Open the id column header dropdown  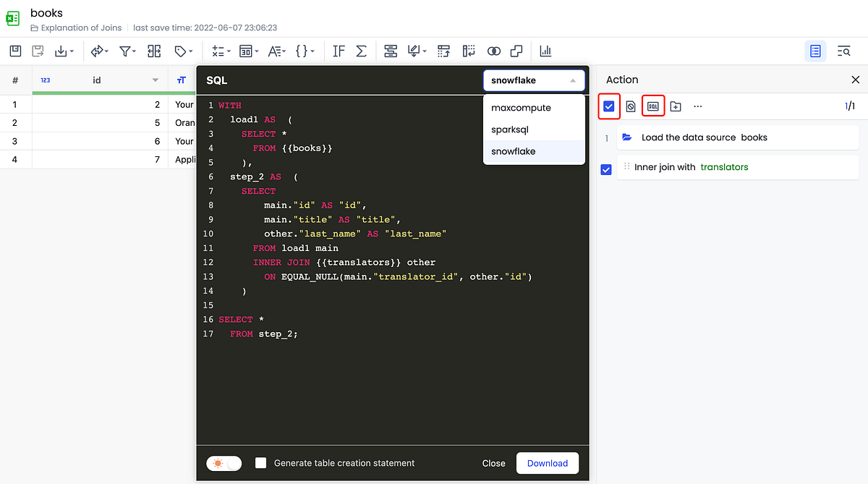click(x=155, y=80)
